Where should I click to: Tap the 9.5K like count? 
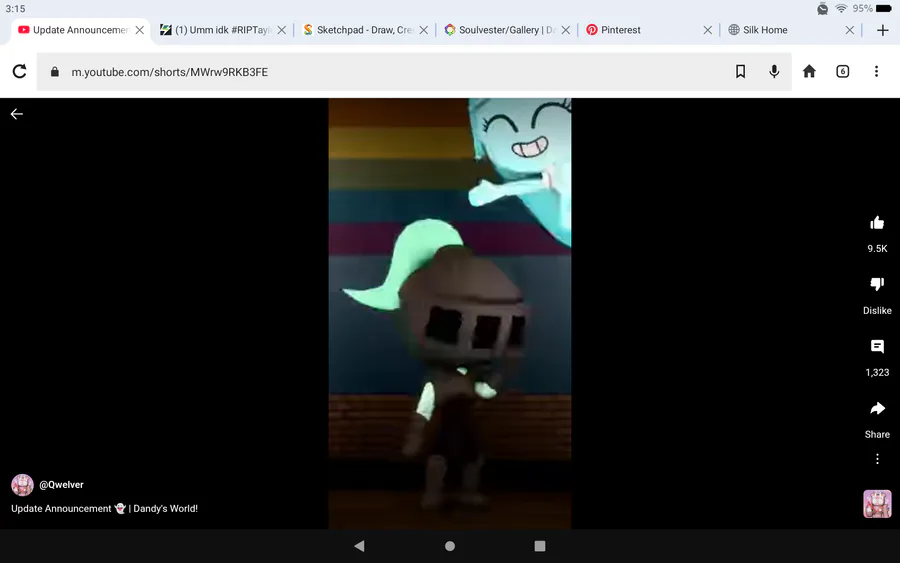pyautogui.click(x=877, y=249)
